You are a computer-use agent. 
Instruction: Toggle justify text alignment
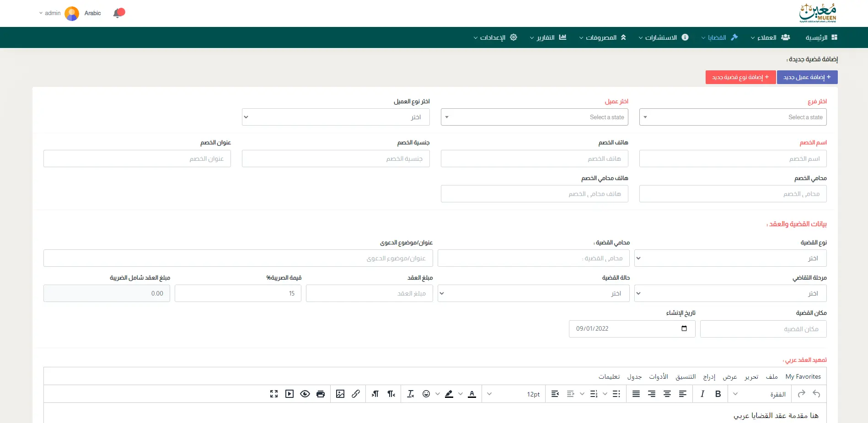point(636,394)
